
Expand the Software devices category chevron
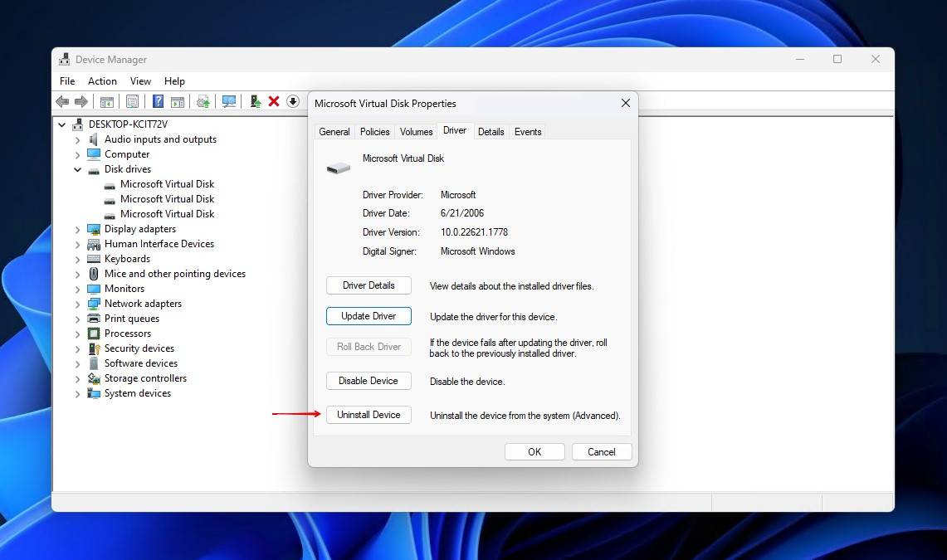tap(77, 364)
